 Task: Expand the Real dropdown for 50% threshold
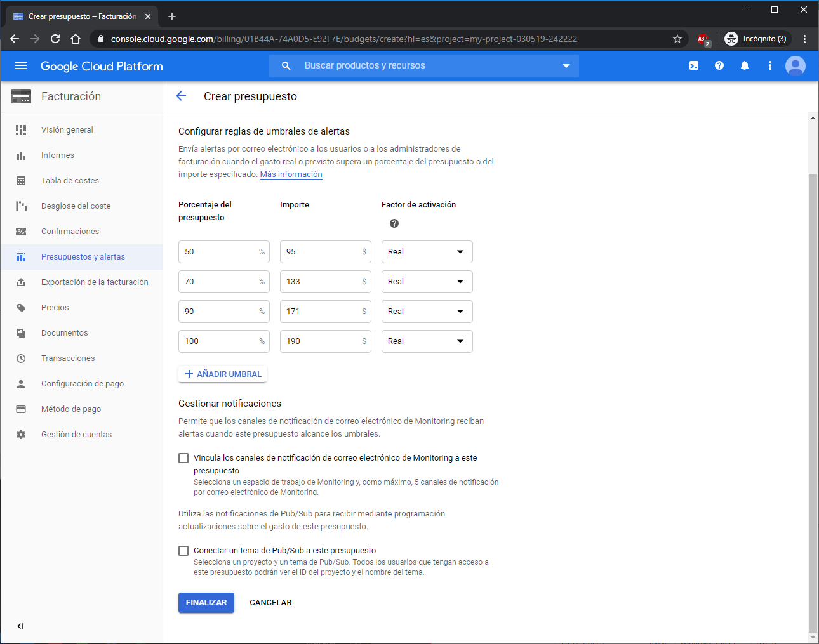click(427, 252)
